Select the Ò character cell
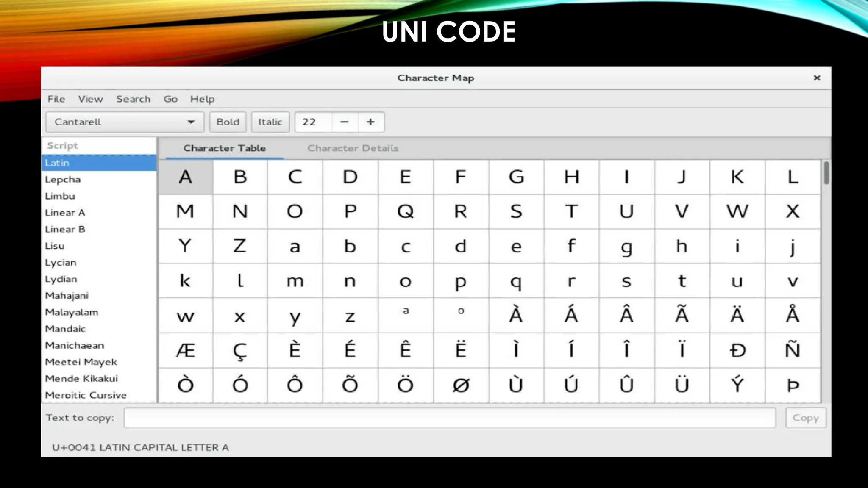This screenshot has width=868, height=488. click(x=186, y=385)
